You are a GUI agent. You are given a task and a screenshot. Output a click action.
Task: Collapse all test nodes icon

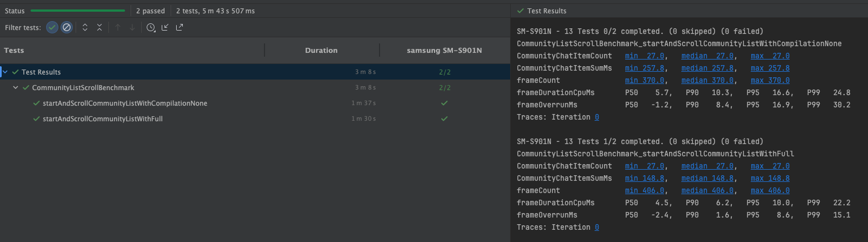[x=99, y=27]
